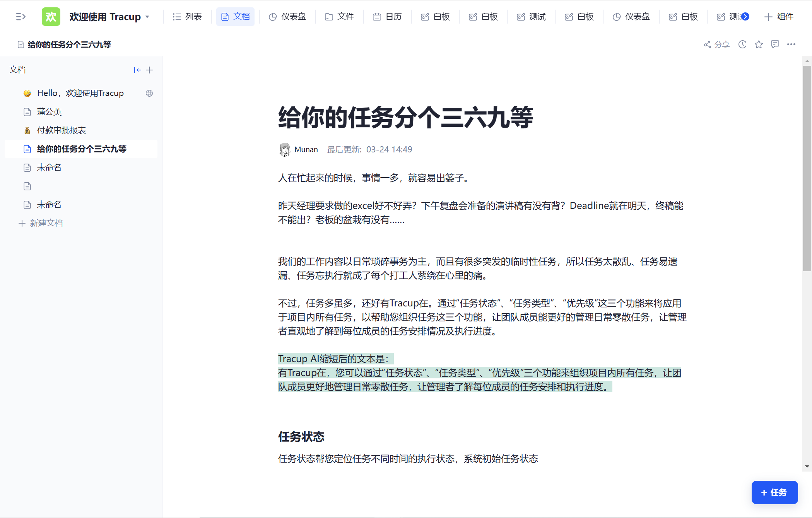Open the more options ellipsis menu
The width and height of the screenshot is (812, 518).
[791, 44]
